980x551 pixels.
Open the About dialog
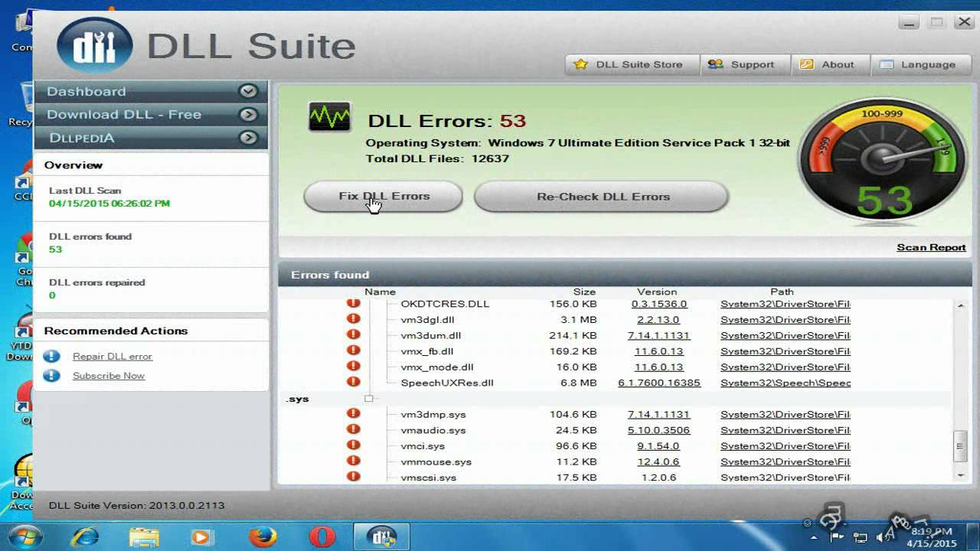(829, 64)
